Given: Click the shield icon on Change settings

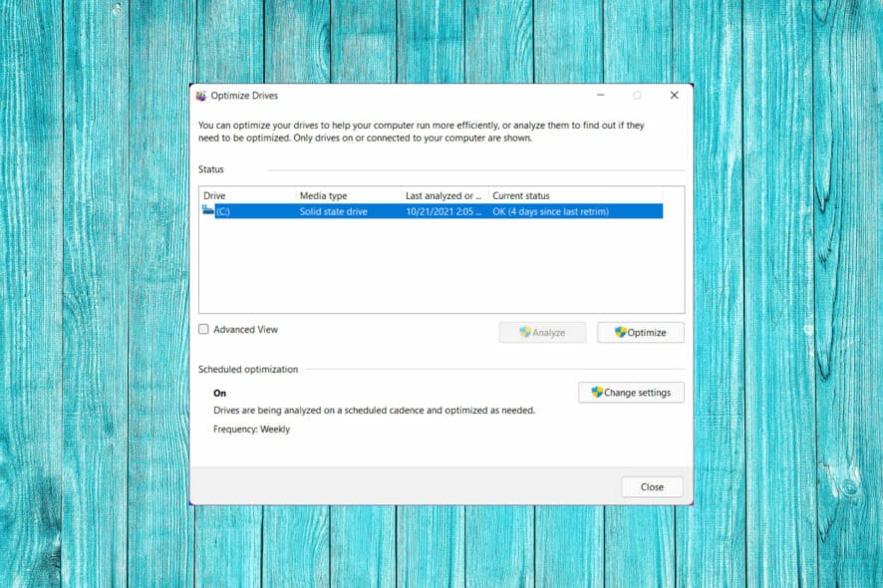Looking at the screenshot, I should point(595,392).
